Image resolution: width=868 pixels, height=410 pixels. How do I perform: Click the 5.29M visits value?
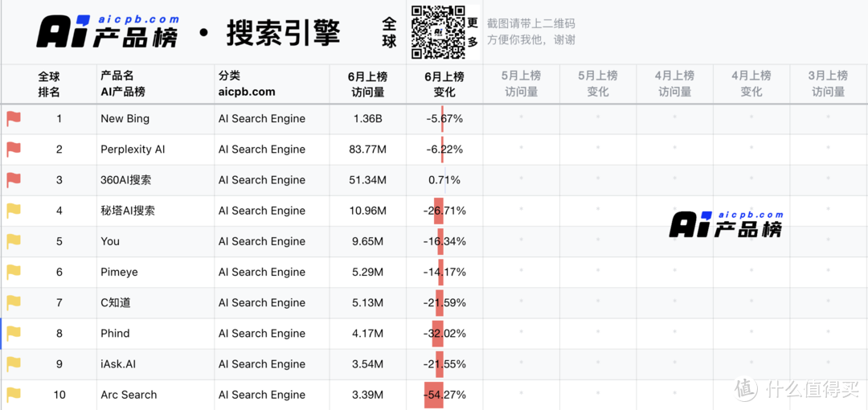pyautogui.click(x=368, y=272)
